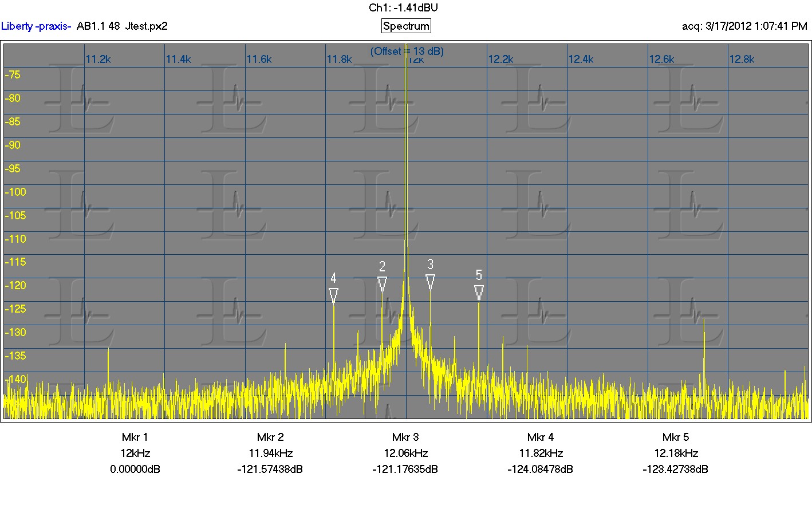Screen dimensions: 812x505
Task: Click marker 2 triangle on the spectrum
Action: point(382,284)
